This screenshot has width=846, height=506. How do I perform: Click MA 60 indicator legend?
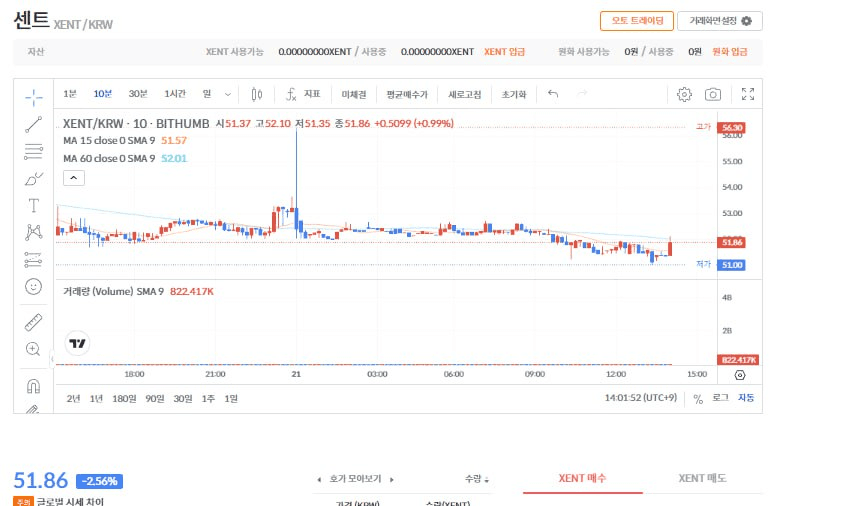[125, 159]
